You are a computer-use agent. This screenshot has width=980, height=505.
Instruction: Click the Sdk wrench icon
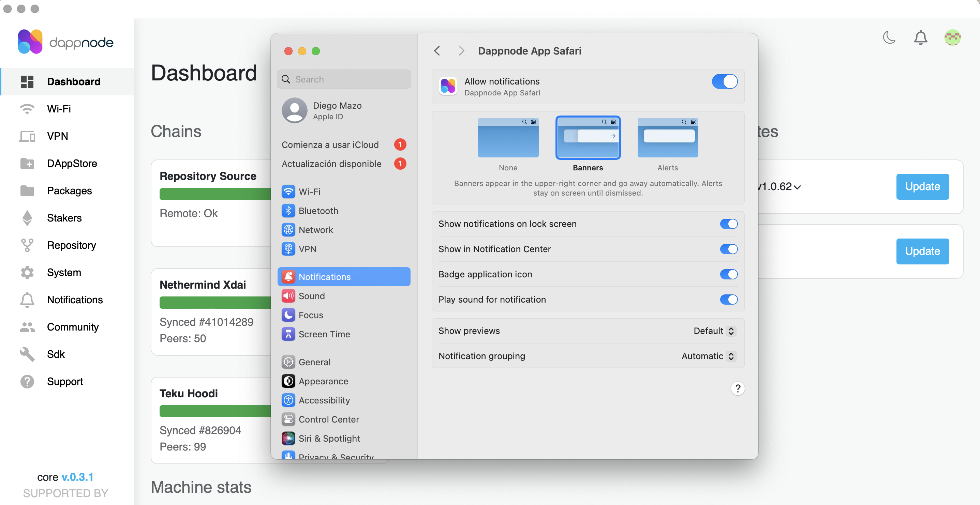click(27, 354)
